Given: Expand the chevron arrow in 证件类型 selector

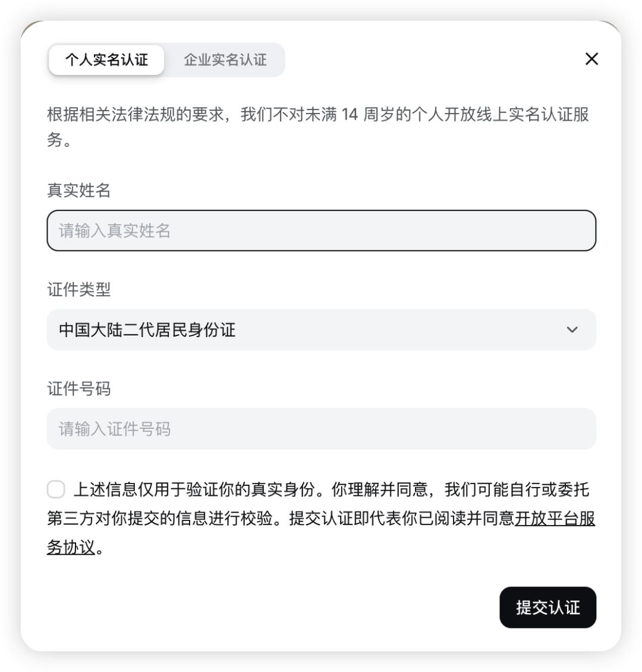Looking at the screenshot, I should pyautogui.click(x=572, y=329).
